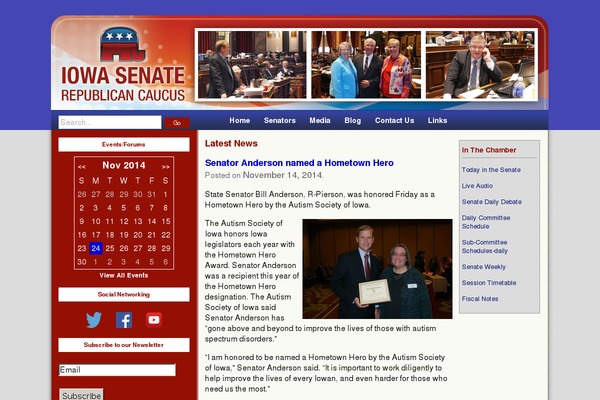This screenshot has width=600, height=400.
Task: Open Senator Anderson named a Hometown Hero article
Action: [299, 163]
